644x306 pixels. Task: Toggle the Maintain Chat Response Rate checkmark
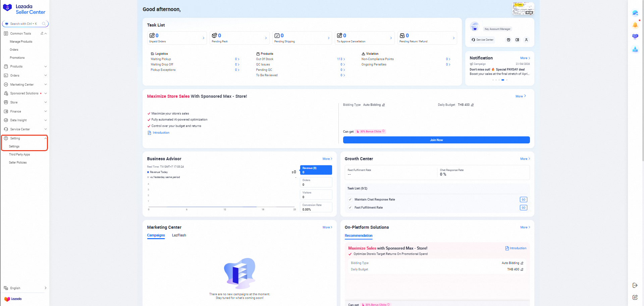coord(350,200)
